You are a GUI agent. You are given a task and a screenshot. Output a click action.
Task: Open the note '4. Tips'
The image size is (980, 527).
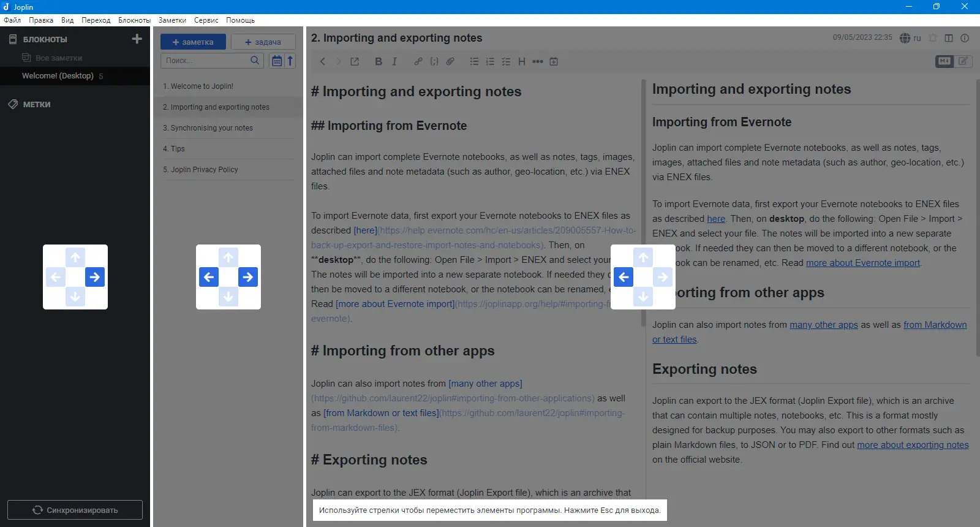pyautogui.click(x=228, y=149)
